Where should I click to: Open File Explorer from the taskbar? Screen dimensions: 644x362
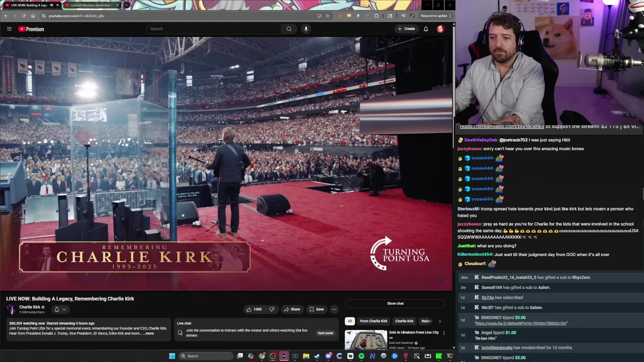pyautogui.click(x=306, y=356)
